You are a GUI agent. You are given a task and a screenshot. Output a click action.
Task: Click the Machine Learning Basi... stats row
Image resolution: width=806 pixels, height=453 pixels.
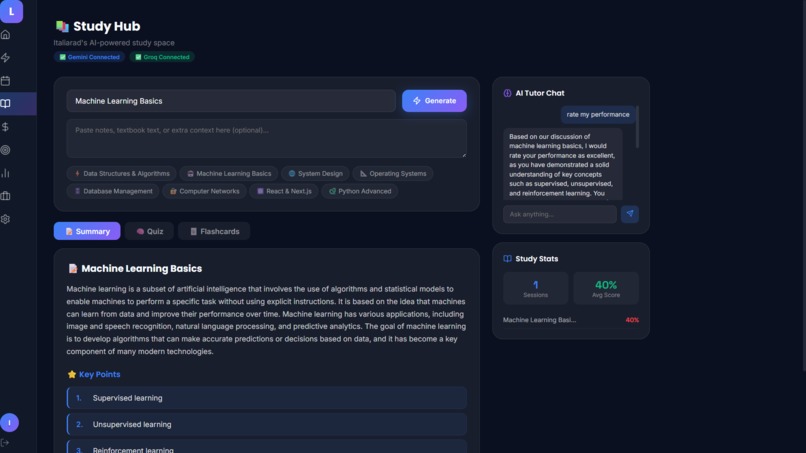[x=571, y=320]
